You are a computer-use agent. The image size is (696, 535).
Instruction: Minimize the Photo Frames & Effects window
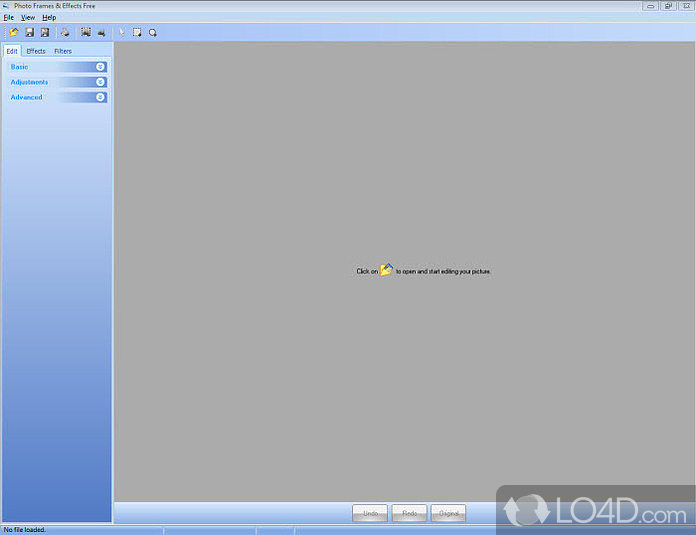tap(650, 6)
